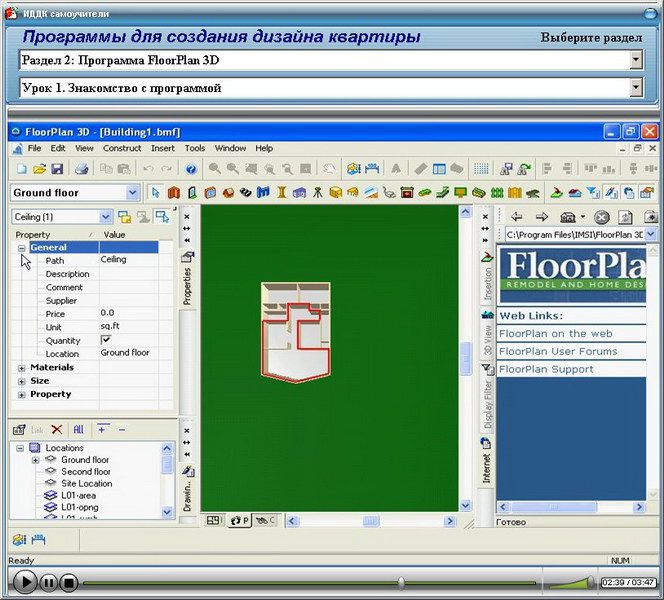
Task: Click the Print icon in the toolbar
Action: [82, 169]
